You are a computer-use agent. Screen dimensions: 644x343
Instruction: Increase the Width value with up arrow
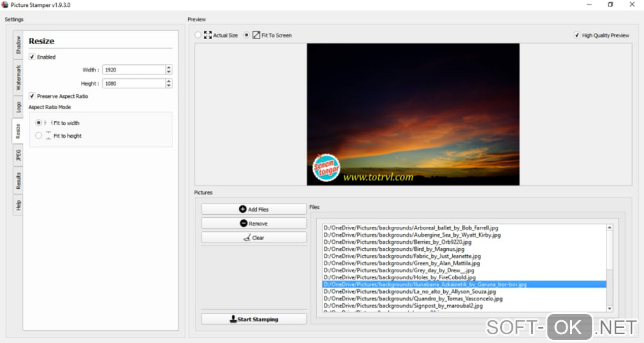tap(169, 68)
